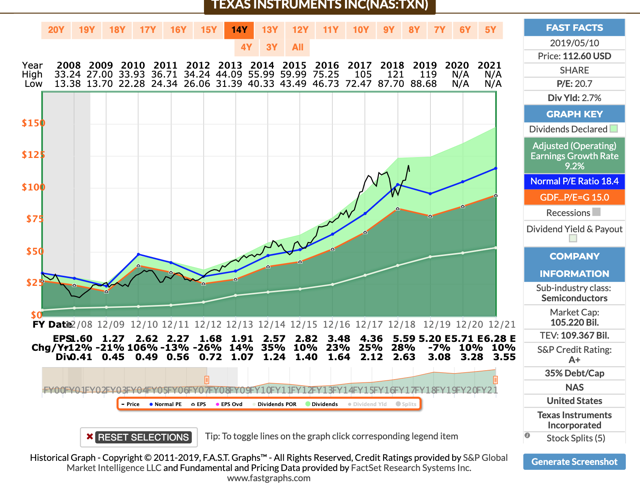Toggle the Price line in legend
The width and height of the screenshot is (640, 484).
[130, 404]
